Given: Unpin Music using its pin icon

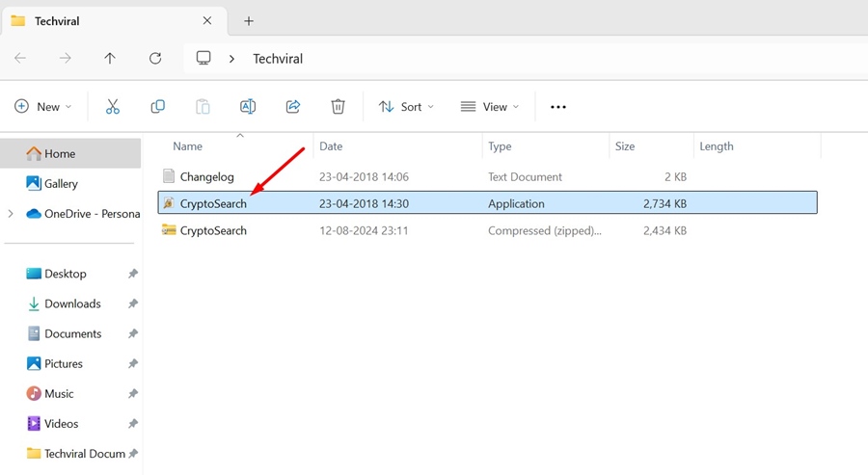Looking at the screenshot, I should pyautogui.click(x=133, y=393).
